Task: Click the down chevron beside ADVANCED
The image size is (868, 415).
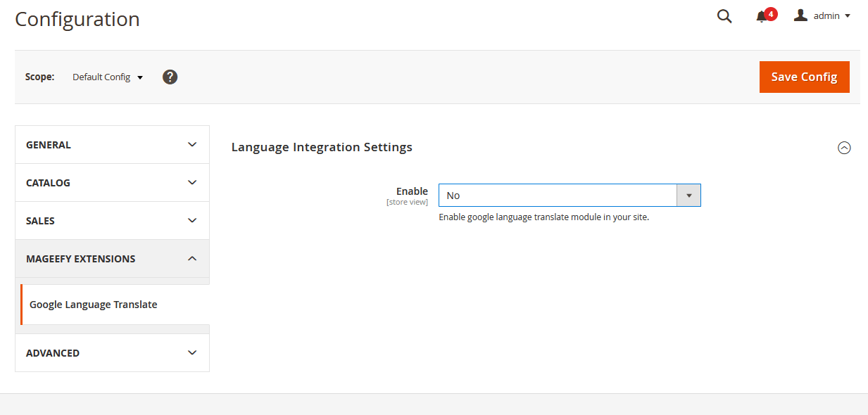Action: [192, 353]
